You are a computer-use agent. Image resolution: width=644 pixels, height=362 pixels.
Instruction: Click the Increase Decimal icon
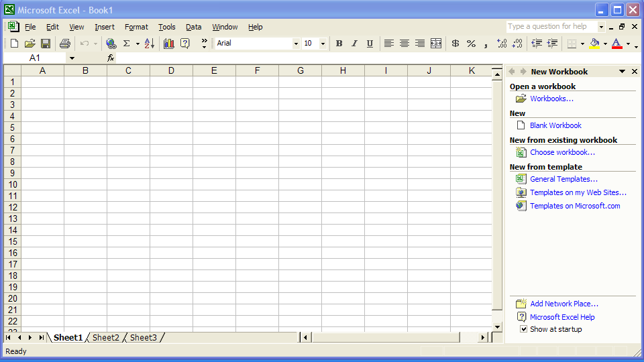coord(501,44)
